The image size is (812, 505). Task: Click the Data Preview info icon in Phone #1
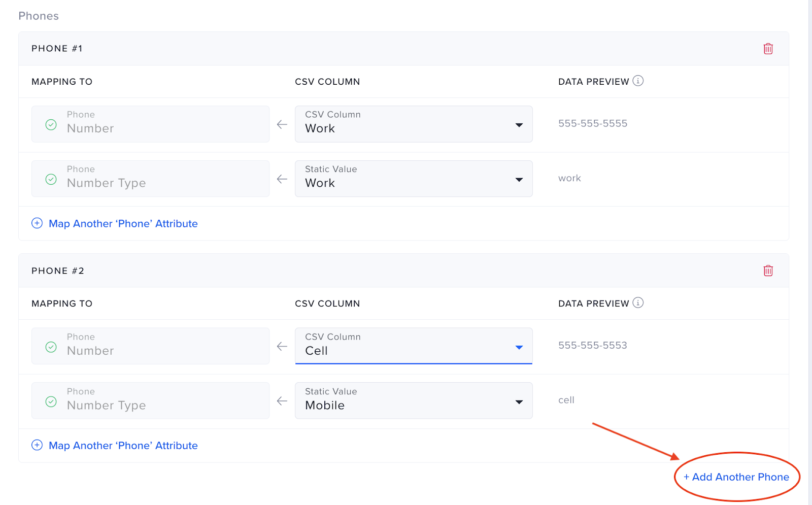pos(638,81)
